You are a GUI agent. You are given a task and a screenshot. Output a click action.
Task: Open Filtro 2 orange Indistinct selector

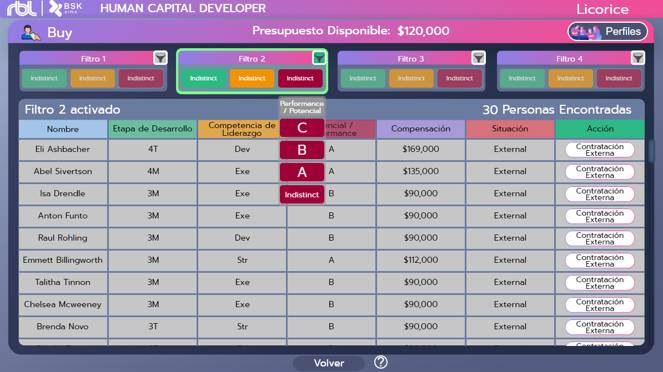pyautogui.click(x=252, y=78)
